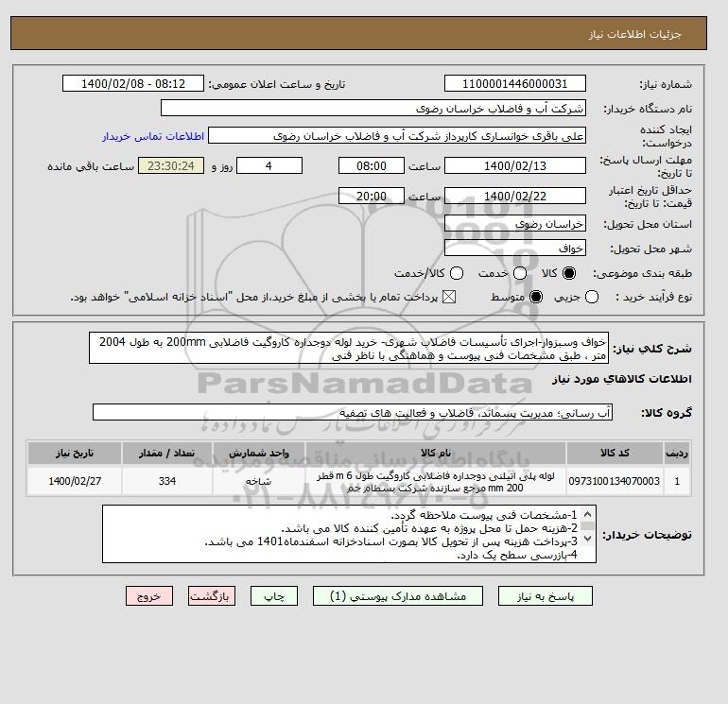
Task: Click the goods group field
Action: point(353,412)
